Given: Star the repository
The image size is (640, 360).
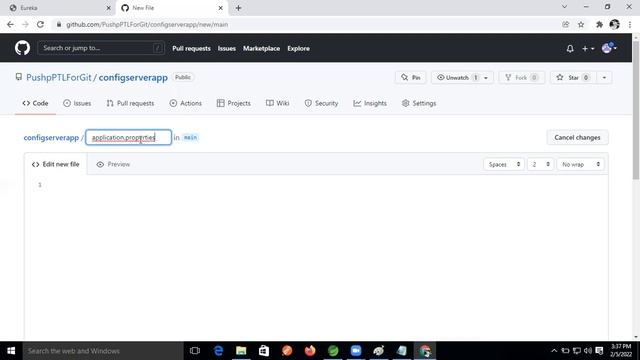Looking at the screenshot, I should tap(573, 78).
